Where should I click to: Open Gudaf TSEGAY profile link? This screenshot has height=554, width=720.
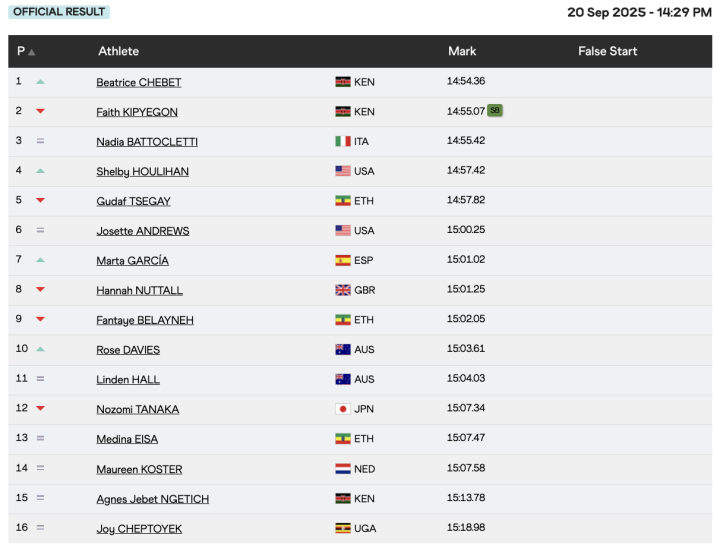click(133, 202)
